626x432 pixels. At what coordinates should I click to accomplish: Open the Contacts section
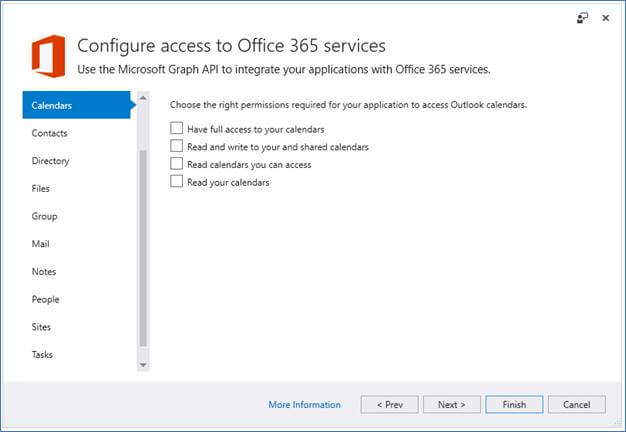pos(50,133)
